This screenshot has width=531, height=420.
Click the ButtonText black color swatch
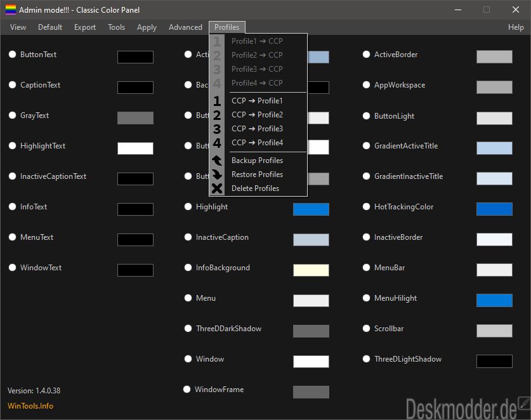(x=136, y=57)
